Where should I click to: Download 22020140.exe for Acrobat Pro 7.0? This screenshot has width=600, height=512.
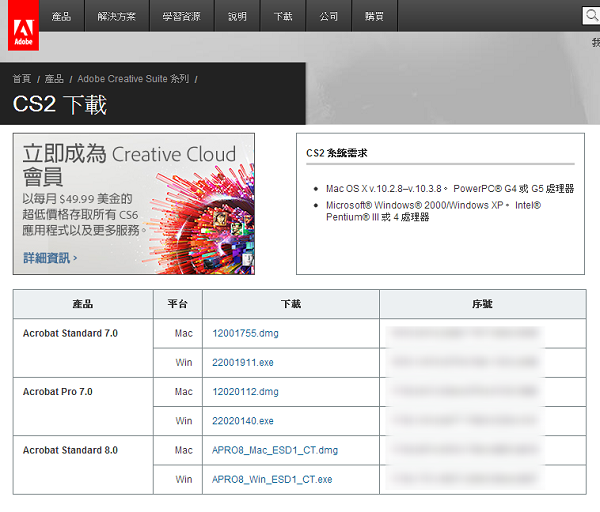coord(243,421)
